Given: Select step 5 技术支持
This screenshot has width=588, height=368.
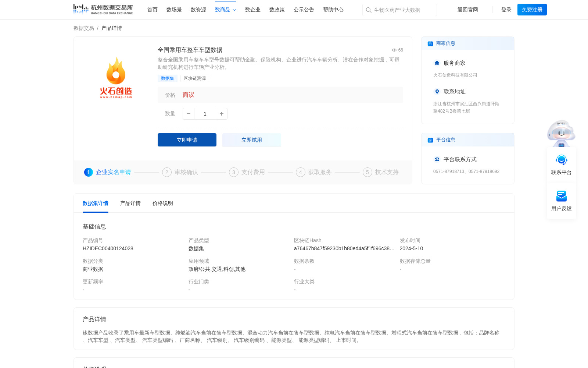Looking at the screenshot, I should [x=381, y=172].
